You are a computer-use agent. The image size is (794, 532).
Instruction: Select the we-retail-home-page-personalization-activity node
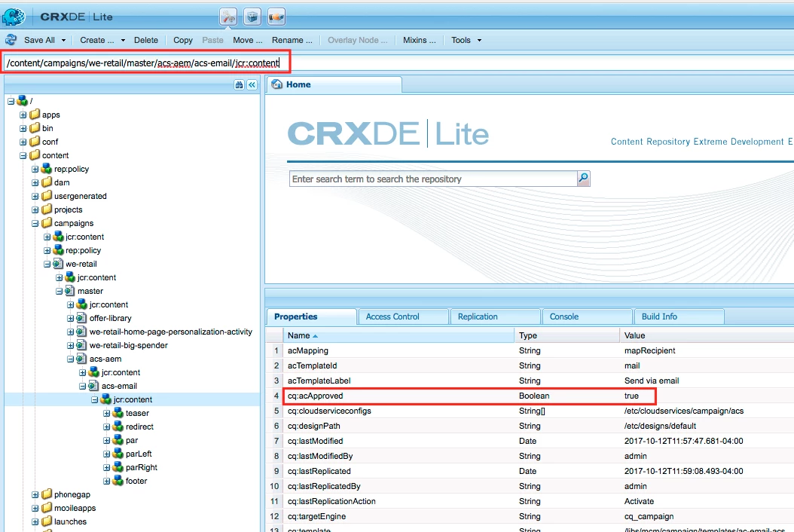pos(171,332)
